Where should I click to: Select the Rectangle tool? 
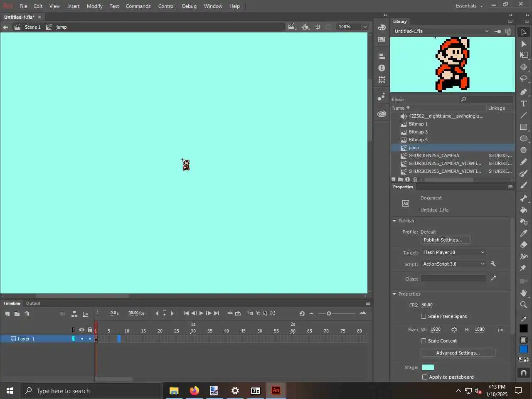coord(524,127)
